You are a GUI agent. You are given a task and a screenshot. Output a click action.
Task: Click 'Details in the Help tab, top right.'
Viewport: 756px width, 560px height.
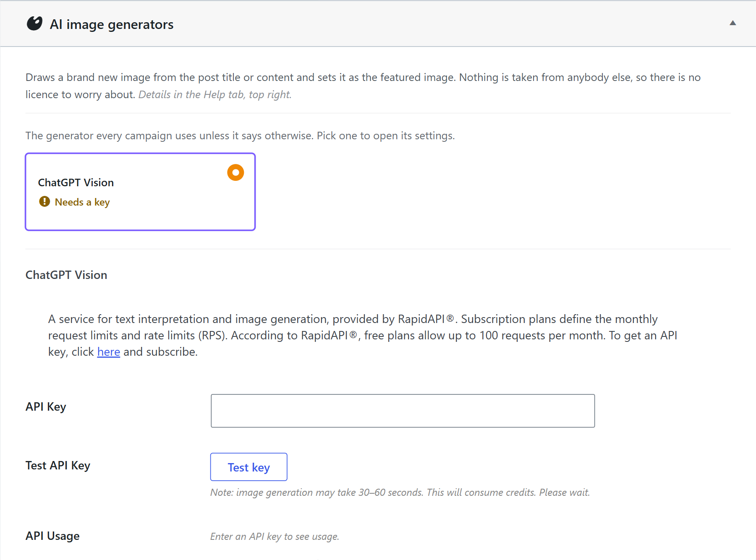(215, 94)
